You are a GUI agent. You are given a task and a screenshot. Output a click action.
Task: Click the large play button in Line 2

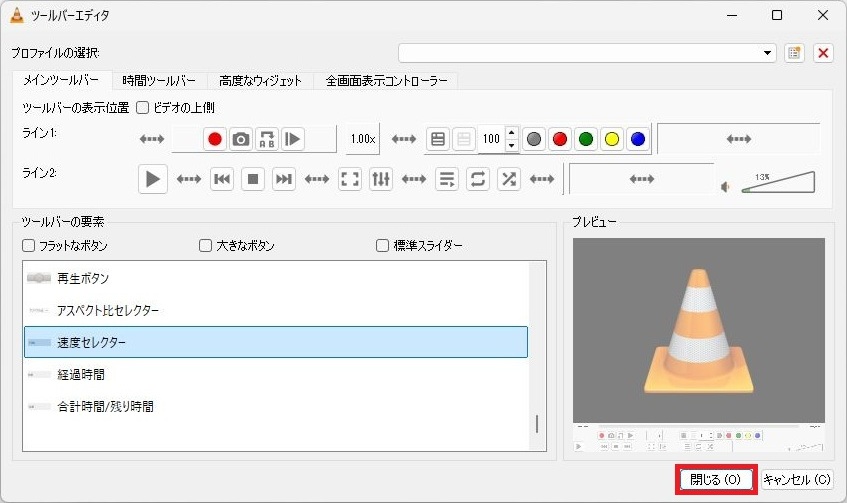[152, 179]
